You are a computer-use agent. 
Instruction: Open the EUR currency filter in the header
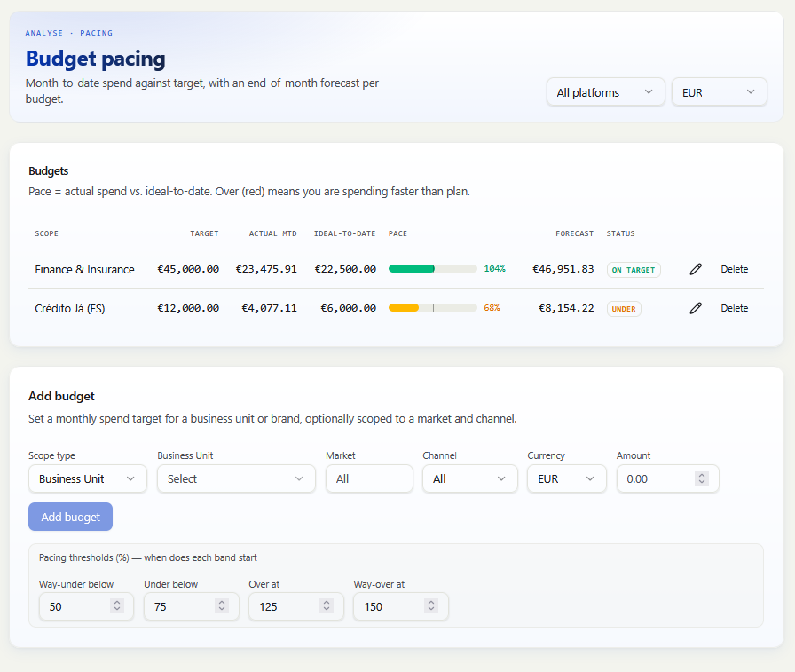coord(719,92)
